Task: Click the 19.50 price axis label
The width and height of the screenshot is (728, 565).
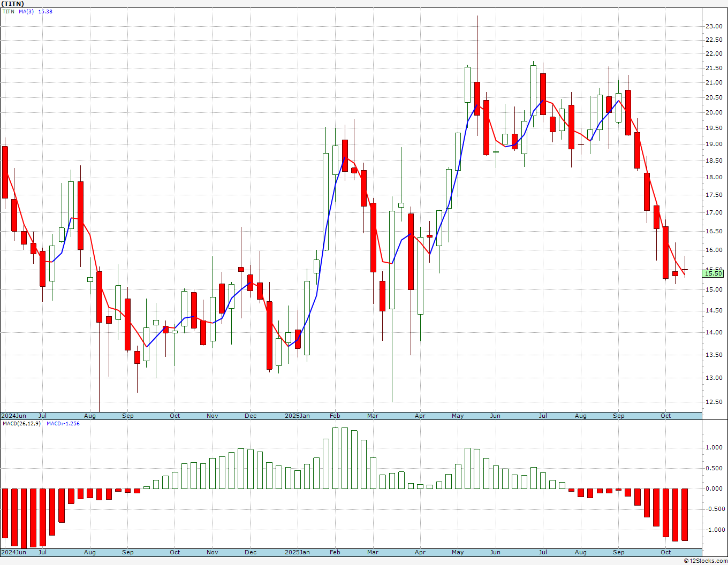Action: tap(713, 128)
